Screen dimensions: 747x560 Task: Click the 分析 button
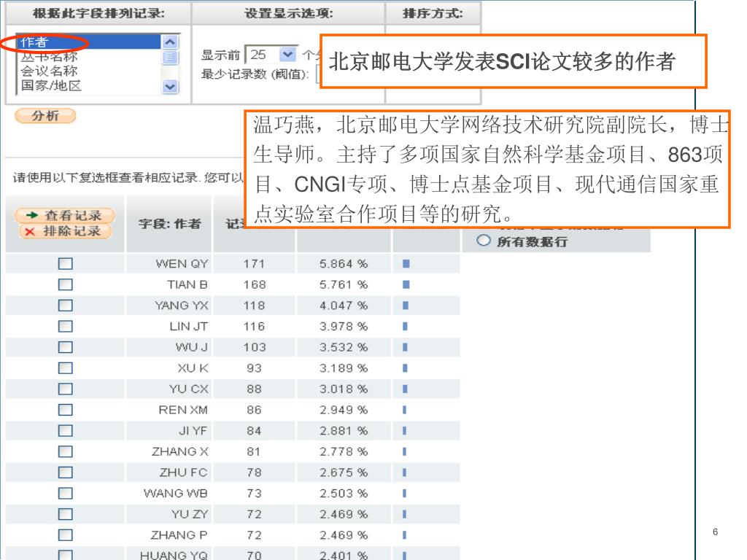click(x=45, y=116)
